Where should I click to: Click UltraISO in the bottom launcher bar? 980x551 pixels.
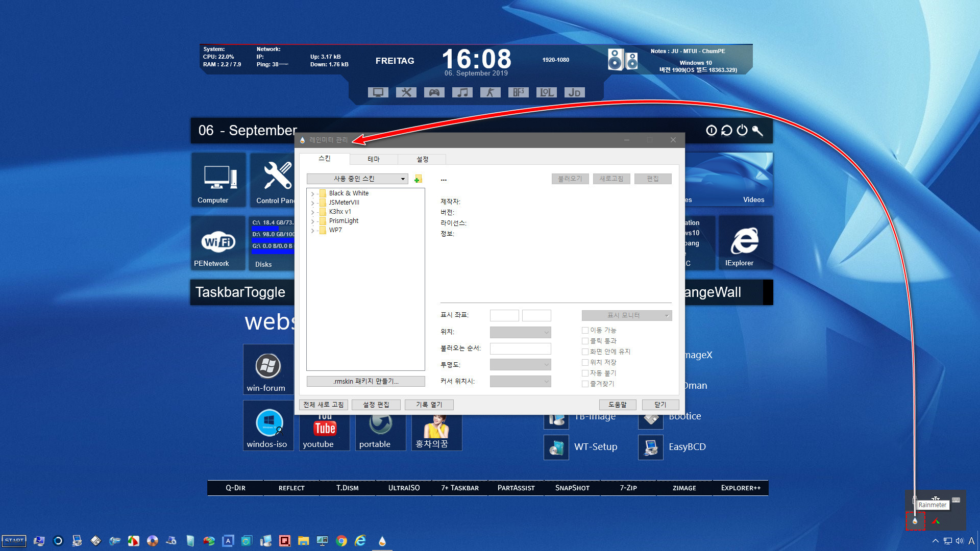click(x=404, y=488)
